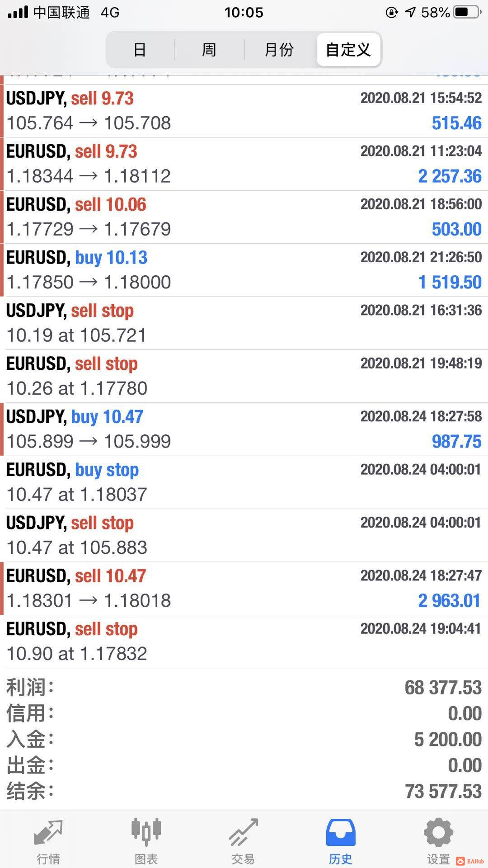The height and width of the screenshot is (868, 488).
Task: Tap the battery icon in status bar
Action: (x=467, y=12)
